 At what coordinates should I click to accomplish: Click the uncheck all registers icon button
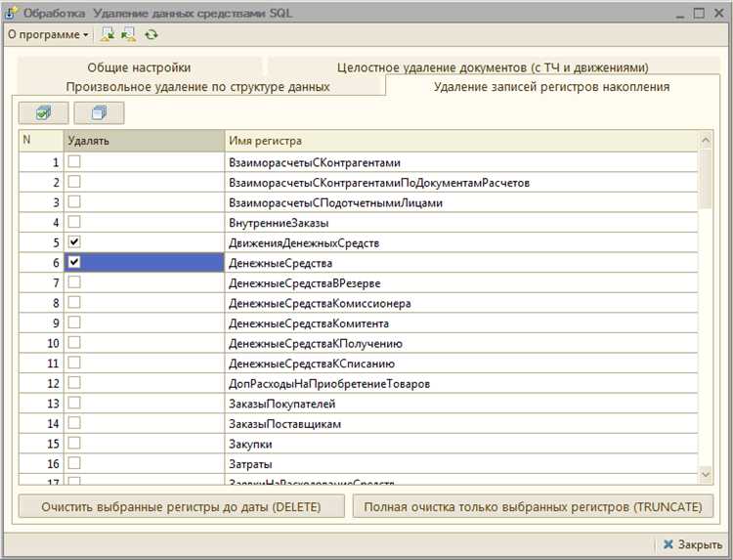(99, 113)
